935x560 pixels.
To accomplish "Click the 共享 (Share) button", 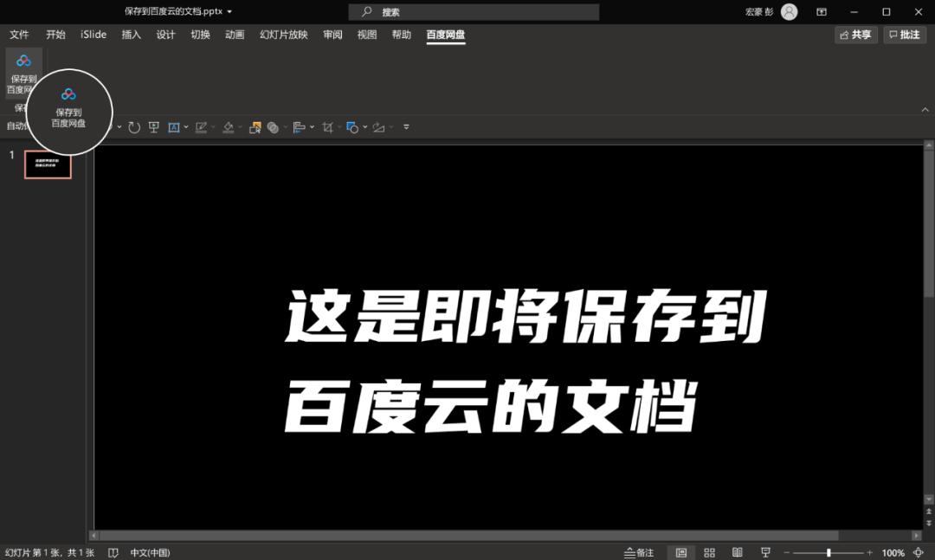I will coord(855,35).
